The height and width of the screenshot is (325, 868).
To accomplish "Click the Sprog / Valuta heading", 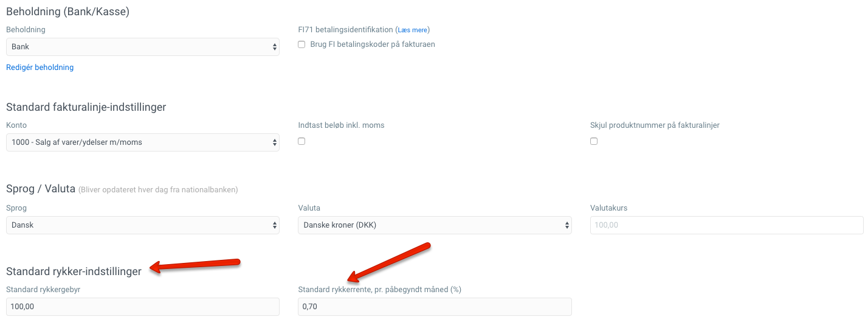I will (x=40, y=189).
